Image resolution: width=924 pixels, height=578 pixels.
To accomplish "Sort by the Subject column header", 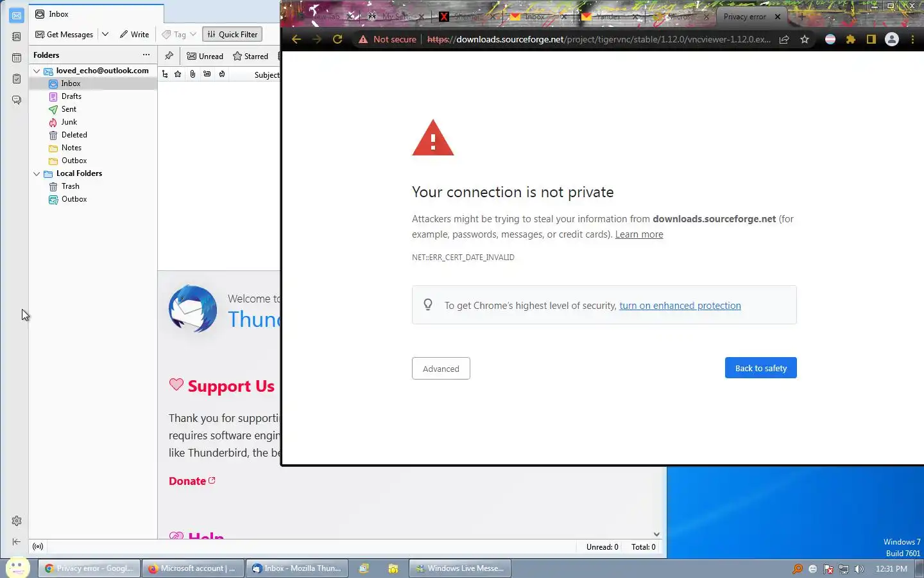I will tap(267, 75).
